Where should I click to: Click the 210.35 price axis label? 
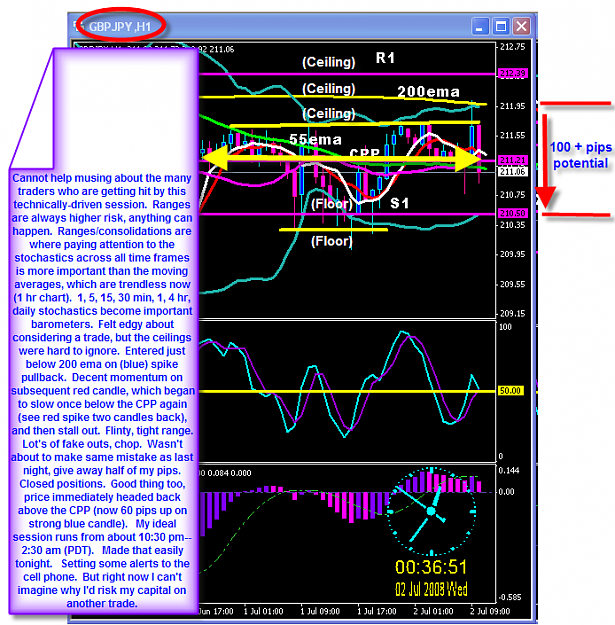(x=513, y=225)
